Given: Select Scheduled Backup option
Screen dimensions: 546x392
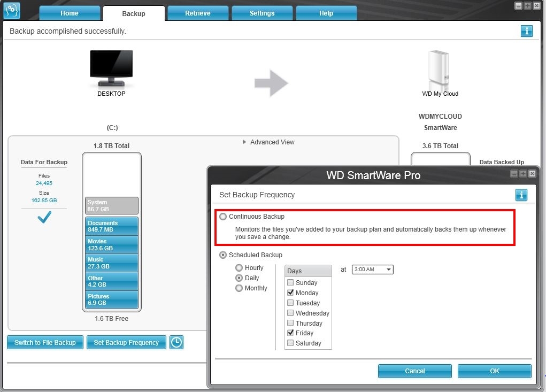Looking at the screenshot, I should (223, 255).
